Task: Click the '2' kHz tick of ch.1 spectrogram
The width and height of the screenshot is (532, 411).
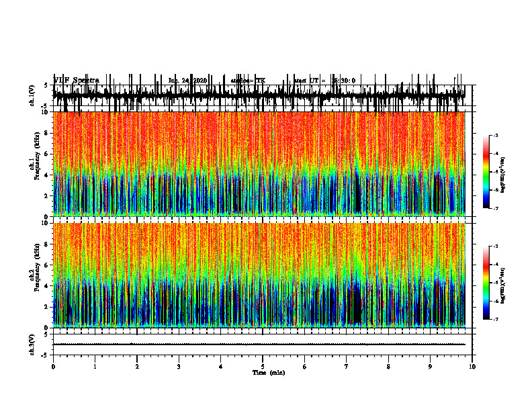Action: tap(47, 196)
